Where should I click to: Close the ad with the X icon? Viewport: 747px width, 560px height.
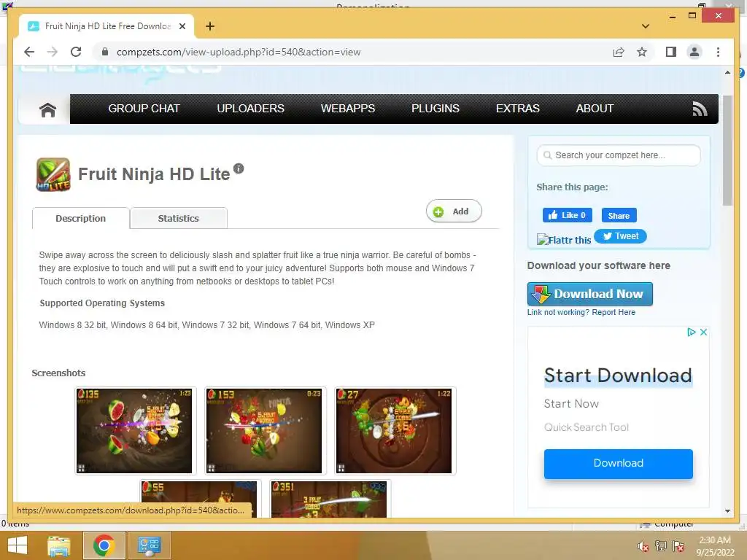pyautogui.click(x=703, y=332)
